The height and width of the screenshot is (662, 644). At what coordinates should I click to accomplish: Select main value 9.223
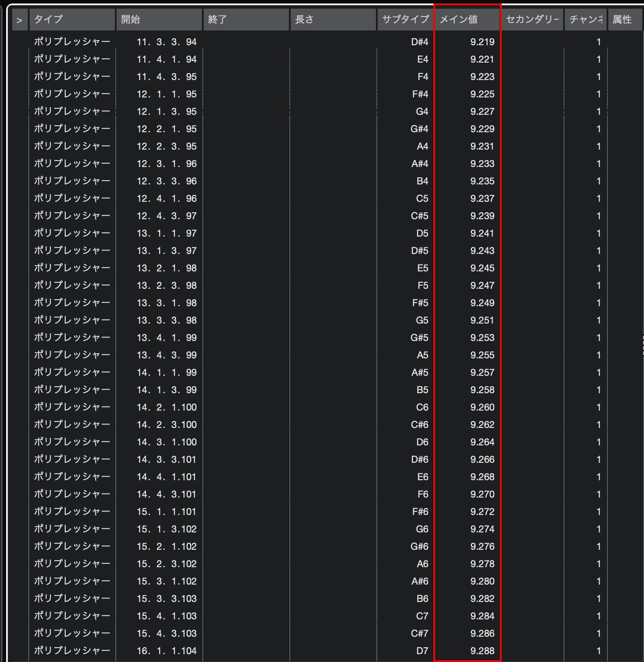[x=482, y=77]
